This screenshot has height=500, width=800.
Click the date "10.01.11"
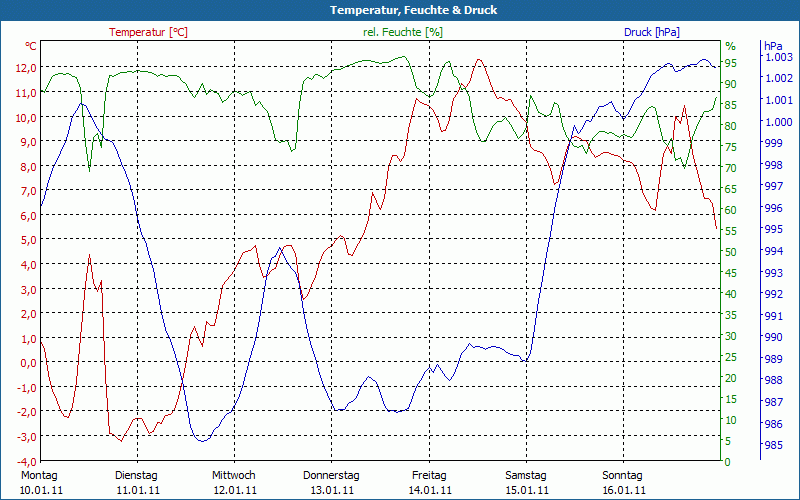(41, 490)
